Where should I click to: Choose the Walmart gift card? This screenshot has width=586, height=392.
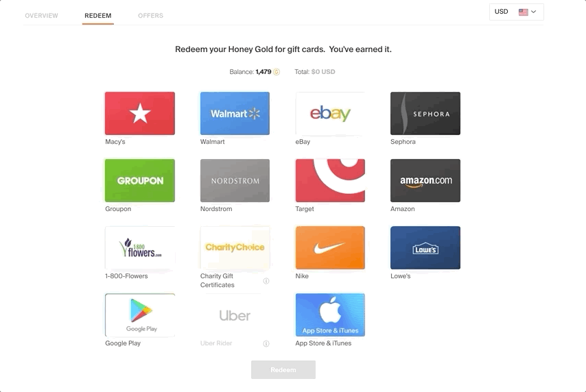tap(235, 114)
